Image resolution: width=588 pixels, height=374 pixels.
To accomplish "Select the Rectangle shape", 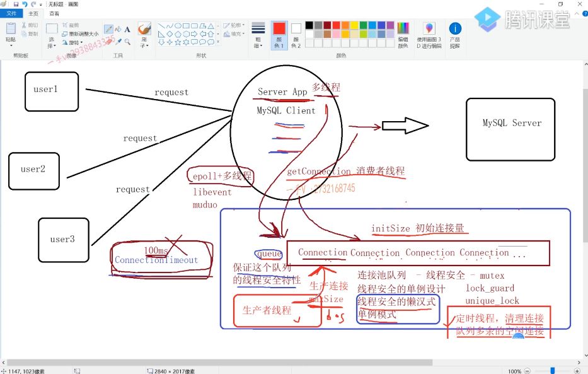I will 187,26.
